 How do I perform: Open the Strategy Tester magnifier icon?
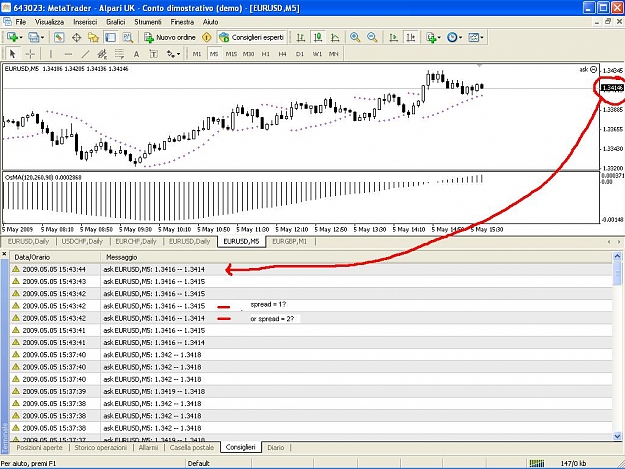[128, 37]
